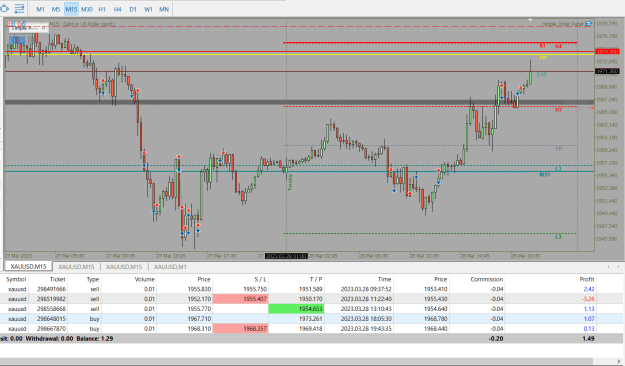Click the profit value -3.26
Image resolution: width=625 pixels, height=366 pixels.
588,299
